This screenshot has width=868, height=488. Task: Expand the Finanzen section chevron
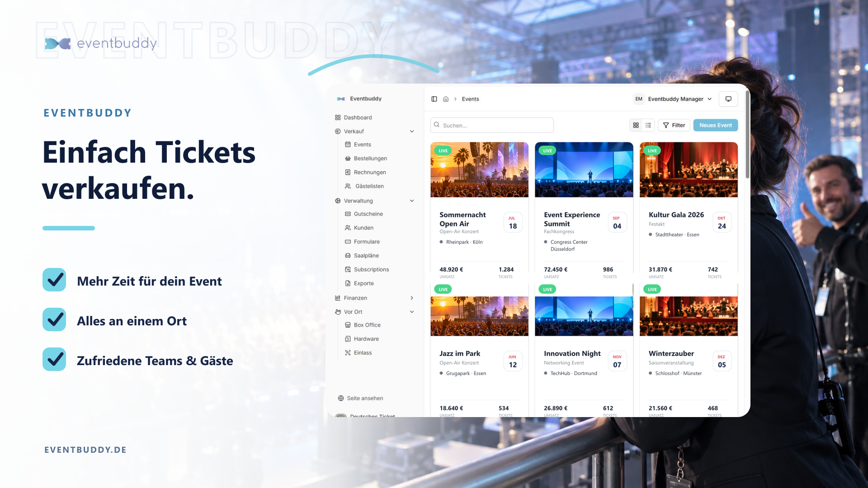coord(412,298)
